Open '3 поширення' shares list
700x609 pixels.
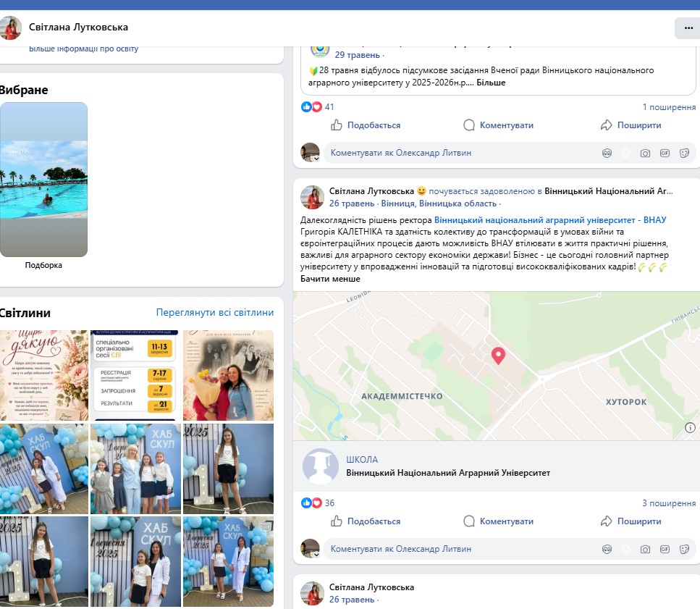point(669,503)
